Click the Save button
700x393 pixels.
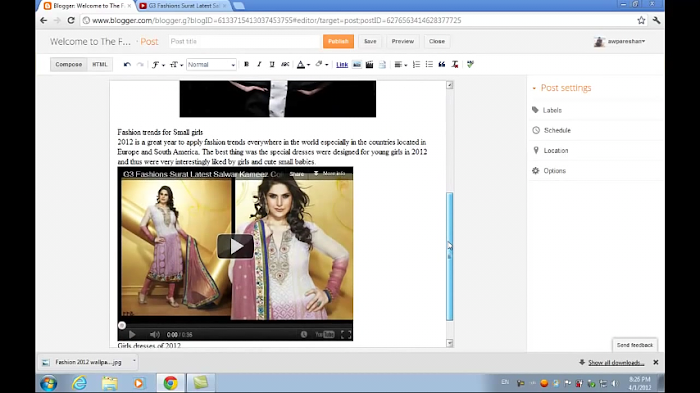coord(370,41)
